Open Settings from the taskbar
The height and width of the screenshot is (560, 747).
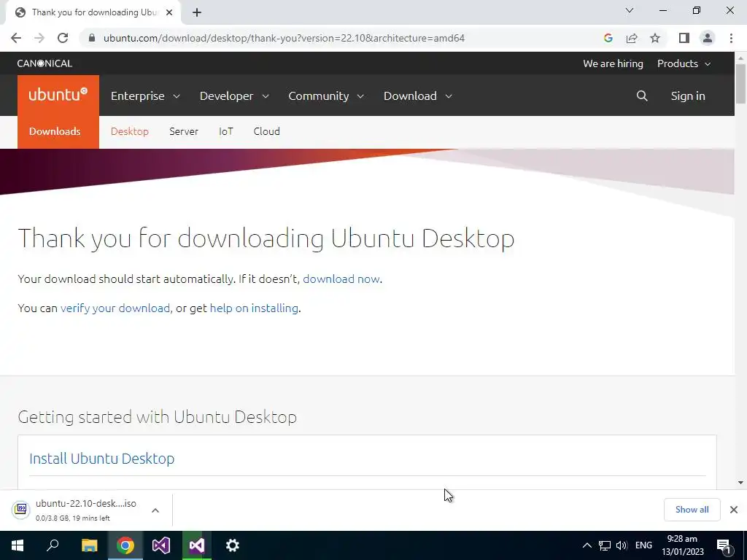point(233,545)
